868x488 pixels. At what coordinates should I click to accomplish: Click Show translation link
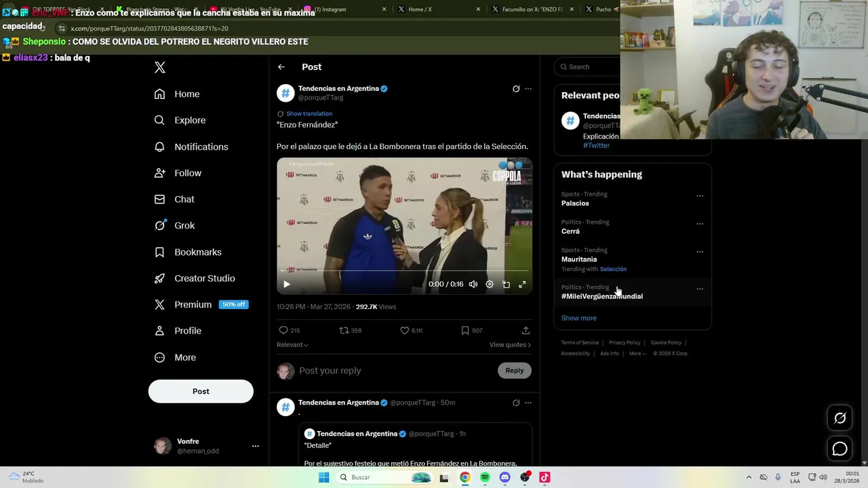tap(309, 114)
